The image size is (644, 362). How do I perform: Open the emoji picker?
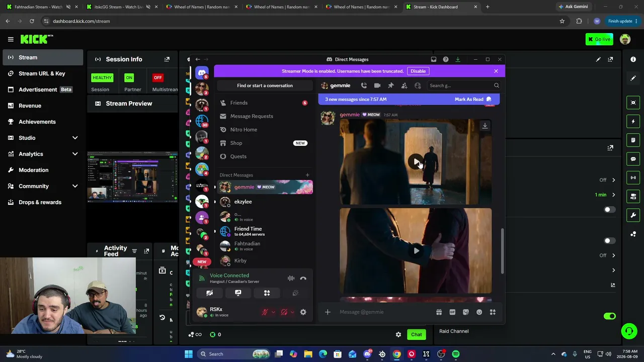pos(479,312)
